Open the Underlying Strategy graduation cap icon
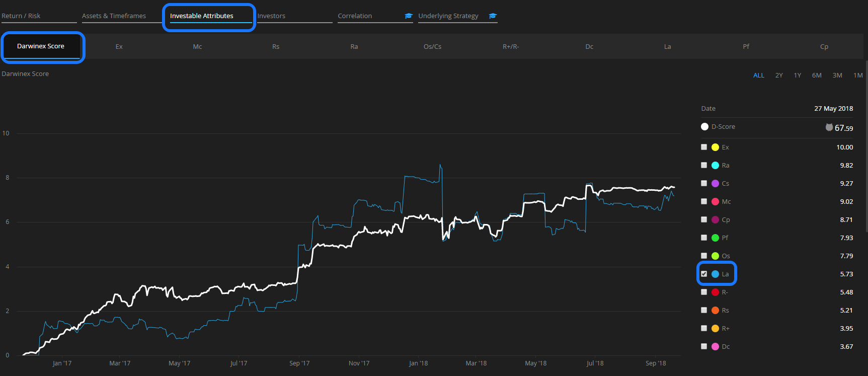This screenshot has width=868, height=376. [493, 16]
